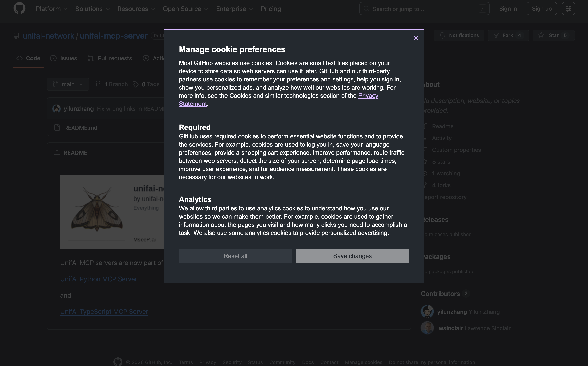The width and height of the screenshot is (588, 366).
Task: Open the main branch selector
Action: coord(68,84)
